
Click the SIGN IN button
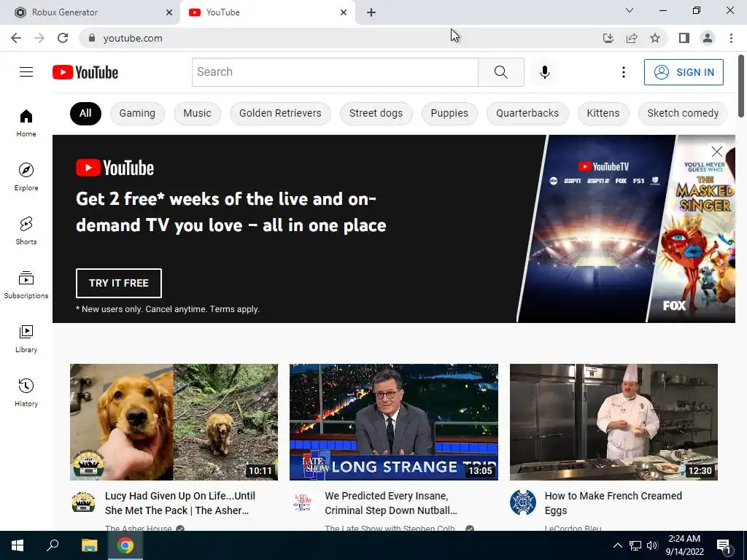(684, 72)
